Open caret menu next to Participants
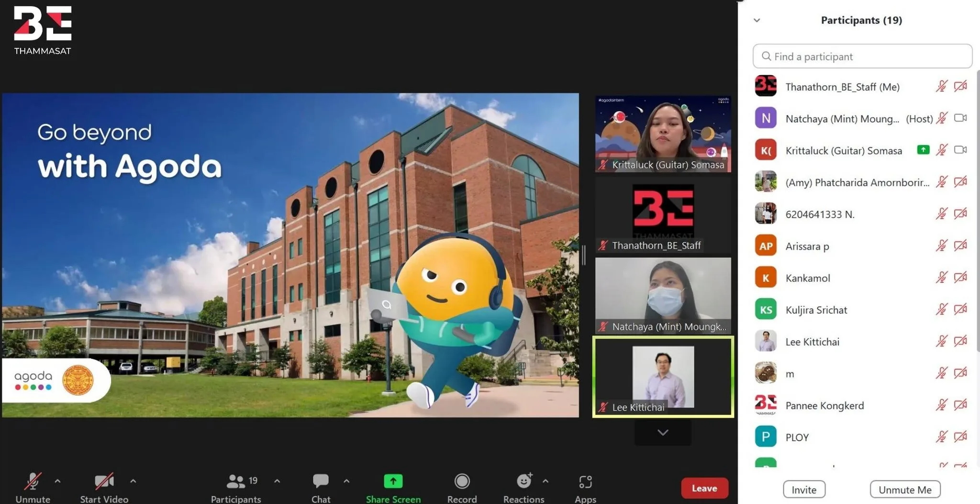This screenshot has width=980, height=504. [277, 481]
